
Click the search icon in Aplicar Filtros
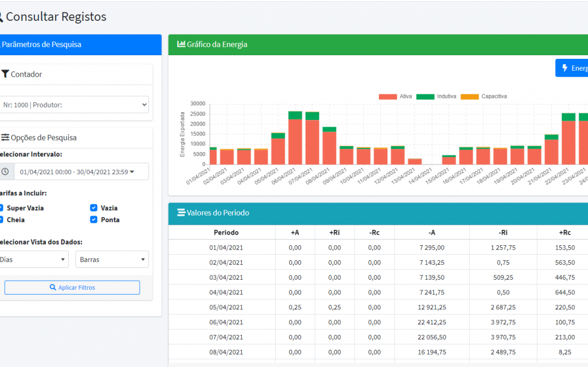click(x=53, y=287)
